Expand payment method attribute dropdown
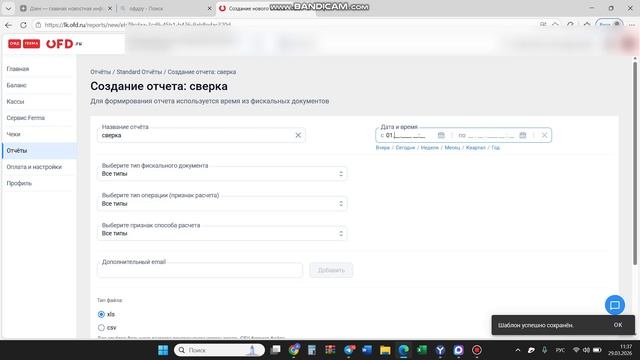This screenshot has height=360, width=640. [x=222, y=233]
